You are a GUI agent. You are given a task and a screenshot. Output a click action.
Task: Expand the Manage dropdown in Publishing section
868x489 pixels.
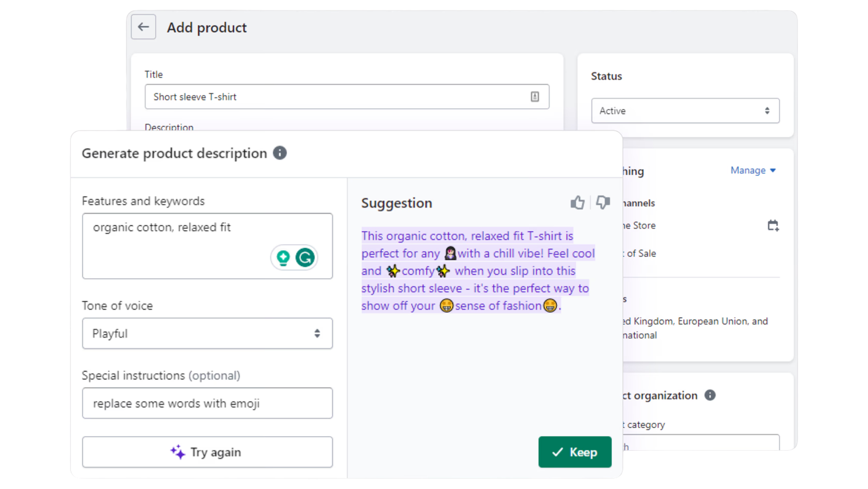click(753, 170)
